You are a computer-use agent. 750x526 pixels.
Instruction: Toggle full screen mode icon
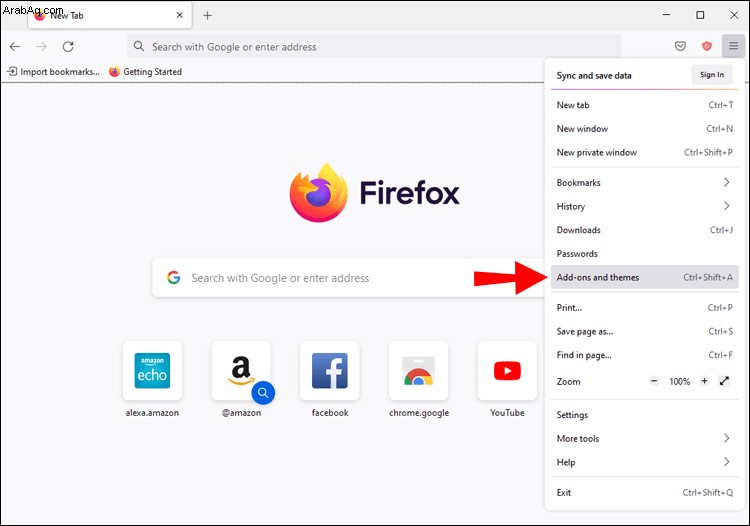725,381
